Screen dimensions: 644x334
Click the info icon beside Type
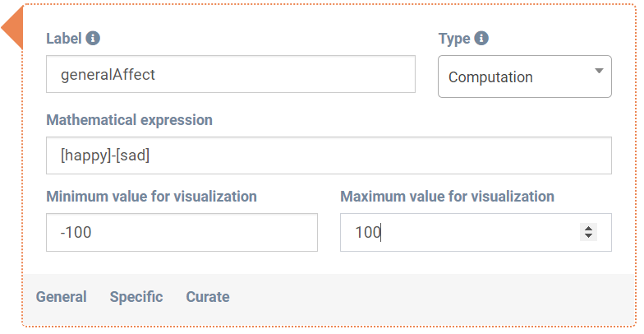(x=481, y=38)
